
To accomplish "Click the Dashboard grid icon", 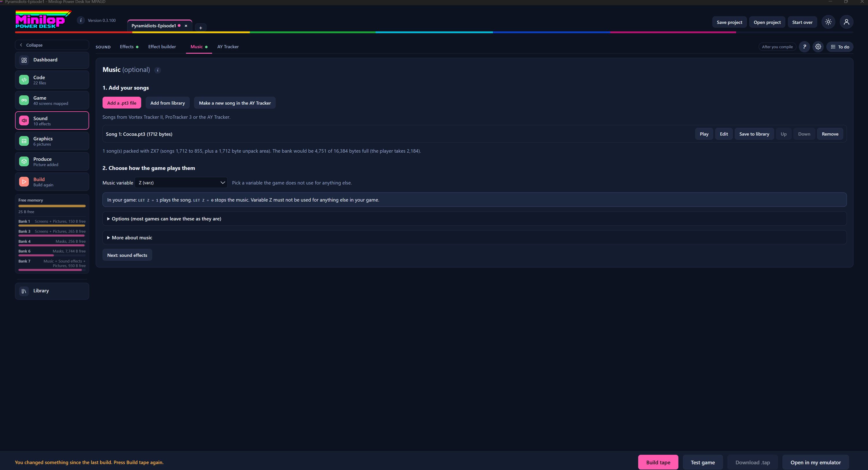I will click(24, 60).
